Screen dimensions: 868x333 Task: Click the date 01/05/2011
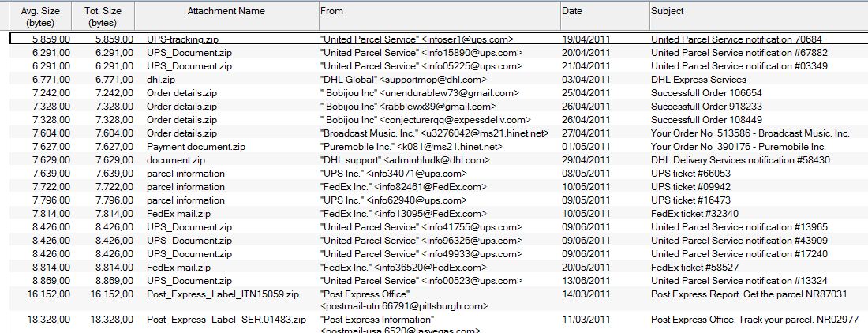click(x=586, y=147)
